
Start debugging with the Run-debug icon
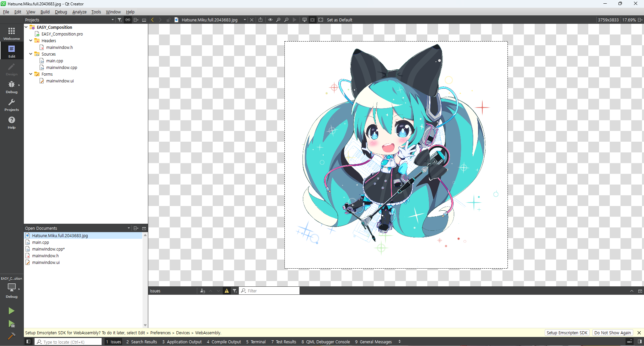[x=11, y=324]
